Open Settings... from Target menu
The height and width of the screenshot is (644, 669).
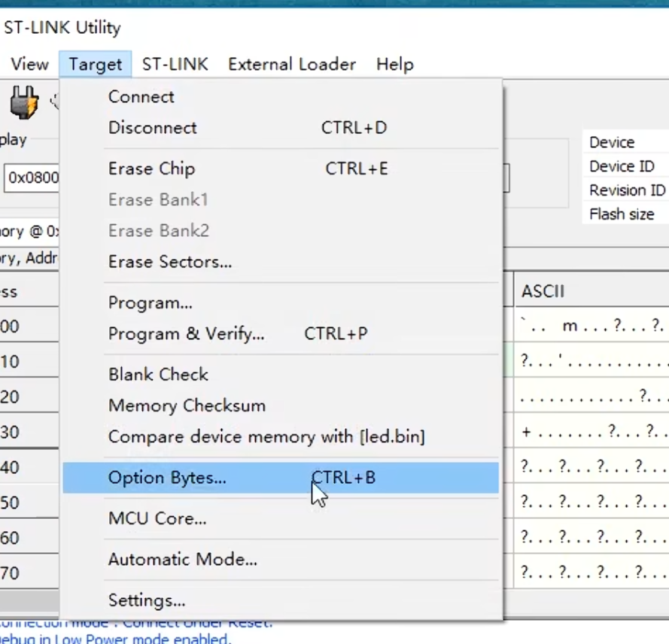point(280,600)
